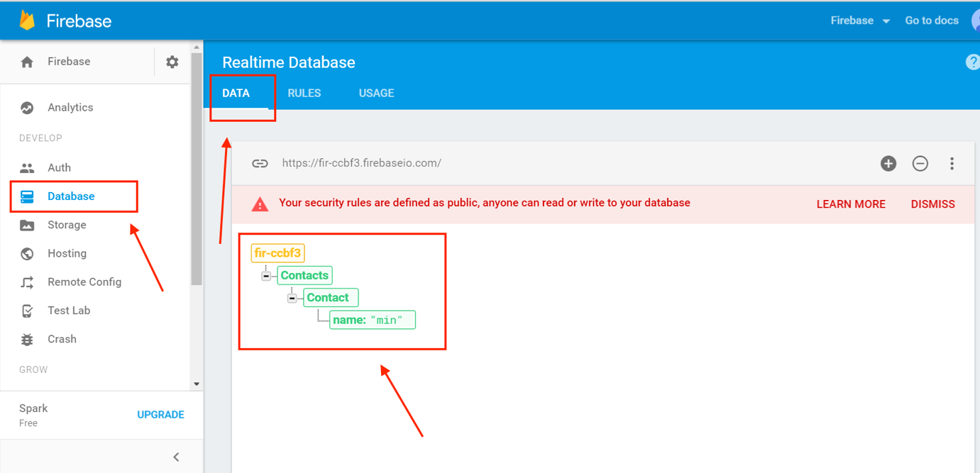Screen dimensions: 980x473
Task: Open Analytics in the sidebar
Action: pyautogui.click(x=70, y=108)
